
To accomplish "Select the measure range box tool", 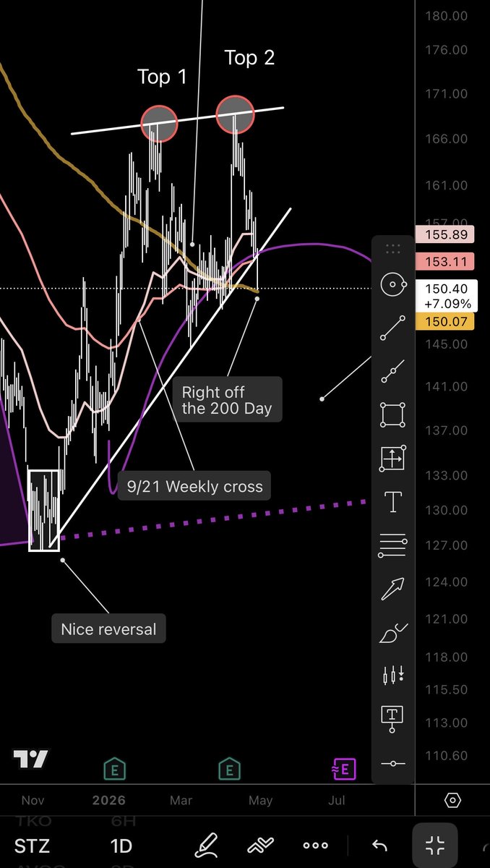I will [392, 458].
